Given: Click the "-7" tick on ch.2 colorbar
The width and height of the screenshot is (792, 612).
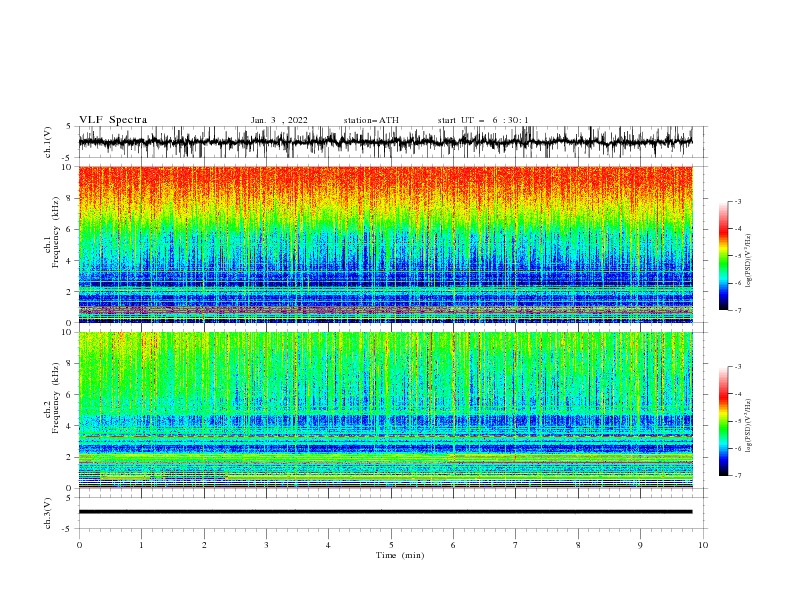Looking at the screenshot, I should click(x=737, y=475).
